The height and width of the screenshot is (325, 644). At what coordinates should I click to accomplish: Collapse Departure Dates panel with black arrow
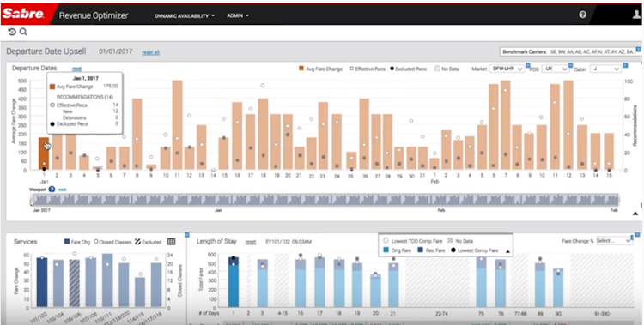coord(635,214)
